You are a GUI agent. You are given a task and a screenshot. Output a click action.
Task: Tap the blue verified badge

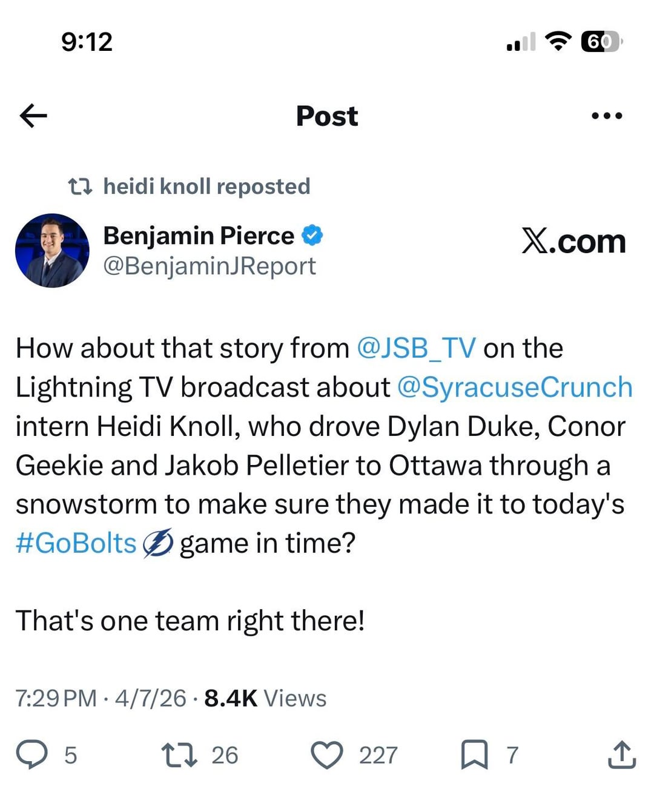click(x=312, y=236)
